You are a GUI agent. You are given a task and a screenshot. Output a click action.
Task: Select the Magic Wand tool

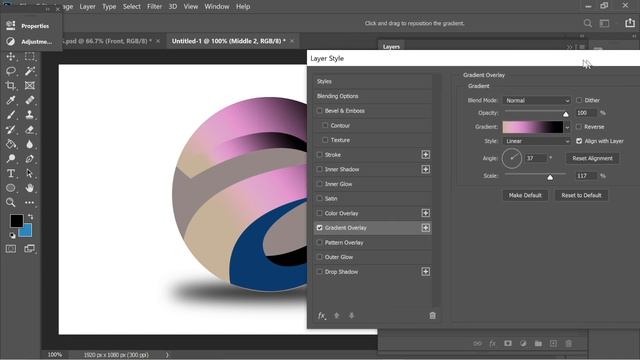(29, 71)
